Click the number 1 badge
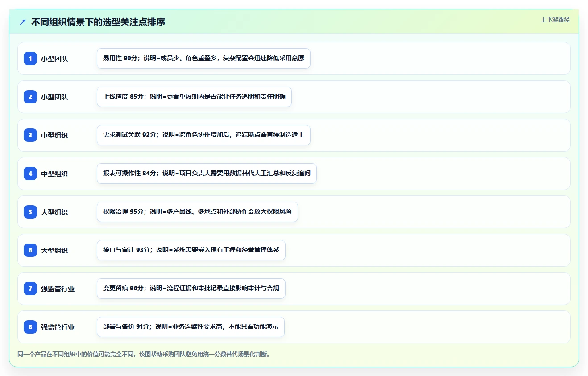This screenshot has width=588, height=376. 30,58
